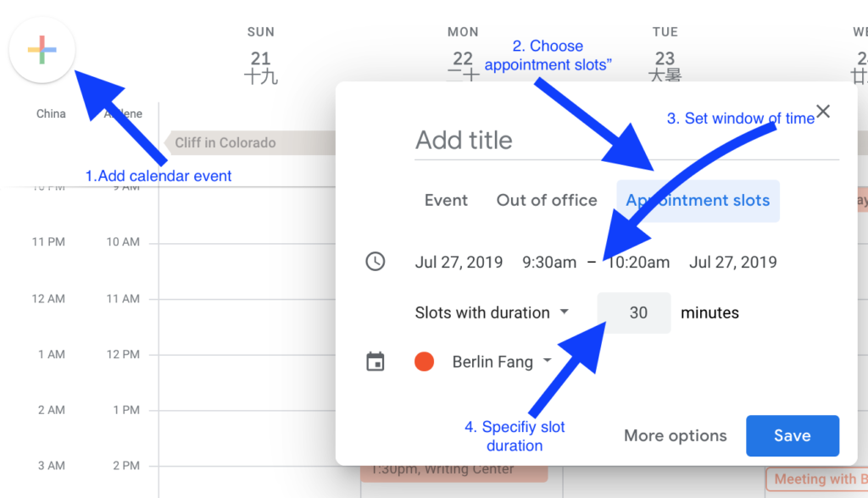Change the 10:20am end time
Screen dimensions: 868x498
[638, 262]
